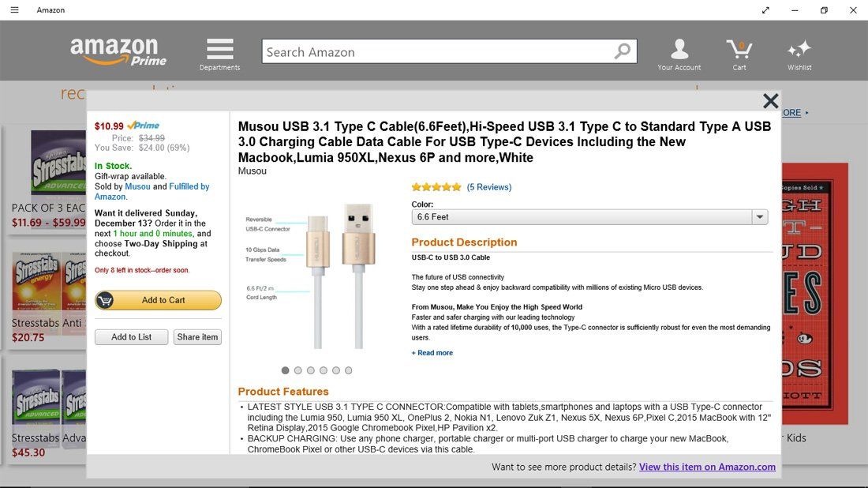868x488 pixels.
Task: Open the Wishlist sparkle icon
Action: coord(799,50)
